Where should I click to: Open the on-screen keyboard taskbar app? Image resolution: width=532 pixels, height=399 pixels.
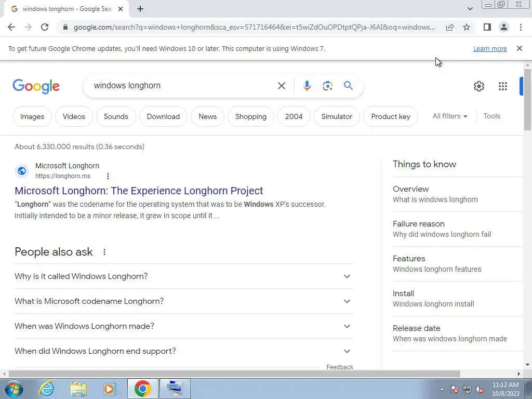pyautogui.click(x=175, y=389)
